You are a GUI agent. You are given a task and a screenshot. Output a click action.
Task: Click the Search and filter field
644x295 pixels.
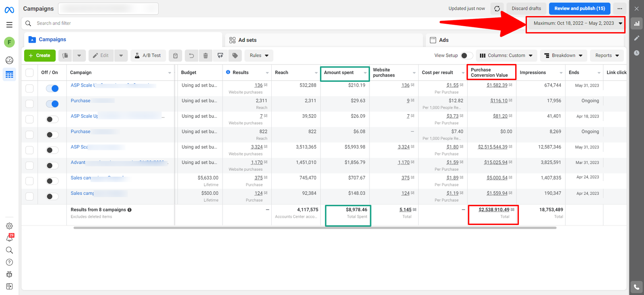click(x=274, y=23)
